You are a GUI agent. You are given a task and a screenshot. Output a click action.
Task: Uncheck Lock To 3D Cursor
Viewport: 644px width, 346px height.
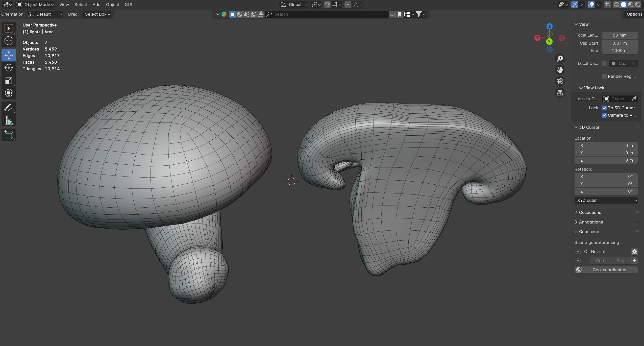point(604,108)
